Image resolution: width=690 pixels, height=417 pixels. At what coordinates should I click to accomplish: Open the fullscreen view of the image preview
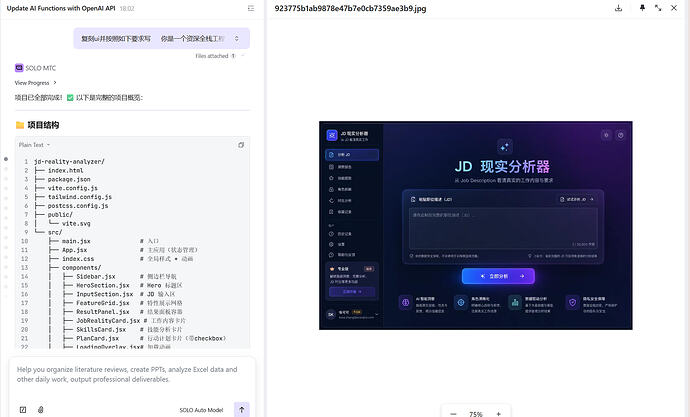click(659, 7)
